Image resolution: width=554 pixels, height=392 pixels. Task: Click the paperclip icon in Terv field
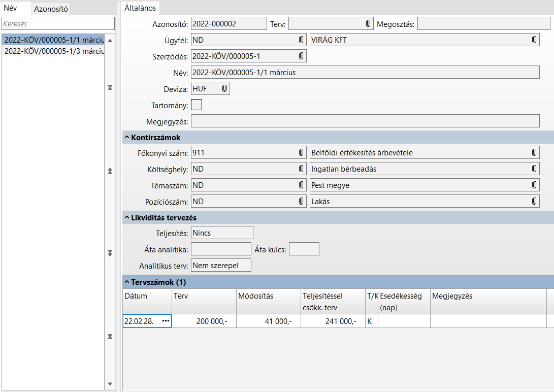coord(368,24)
